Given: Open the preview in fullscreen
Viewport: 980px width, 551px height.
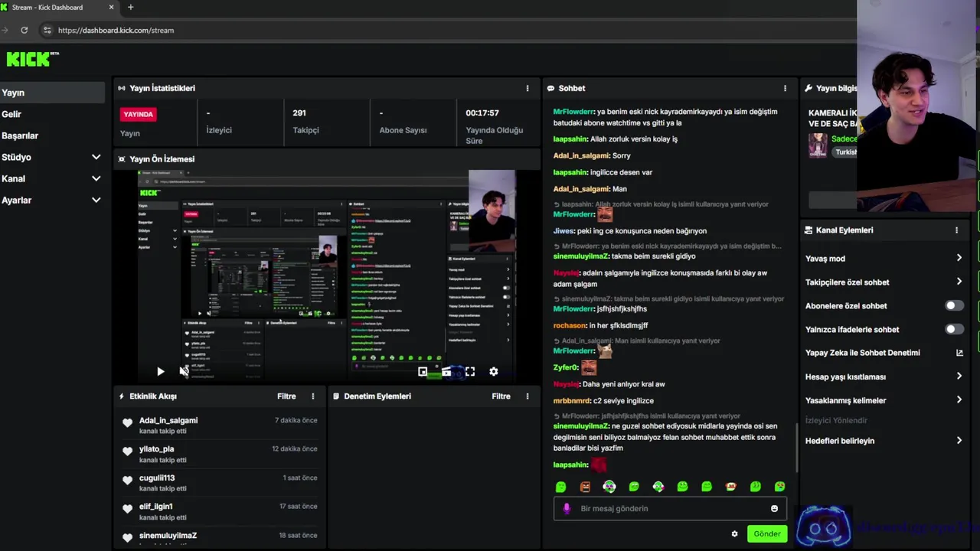Looking at the screenshot, I should (x=470, y=372).
